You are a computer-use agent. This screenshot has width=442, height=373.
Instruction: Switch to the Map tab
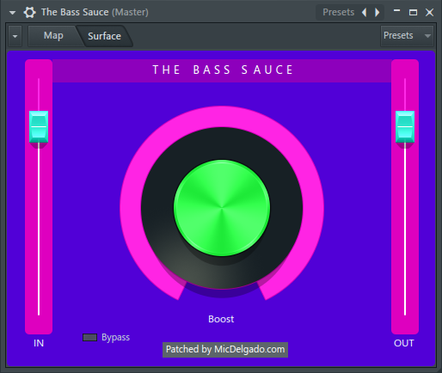pos(53,35)
